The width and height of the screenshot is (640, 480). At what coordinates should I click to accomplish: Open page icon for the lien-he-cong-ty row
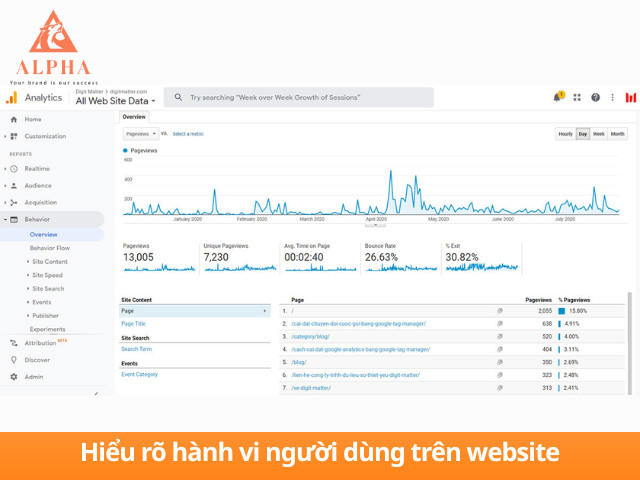tap(500, 375)
